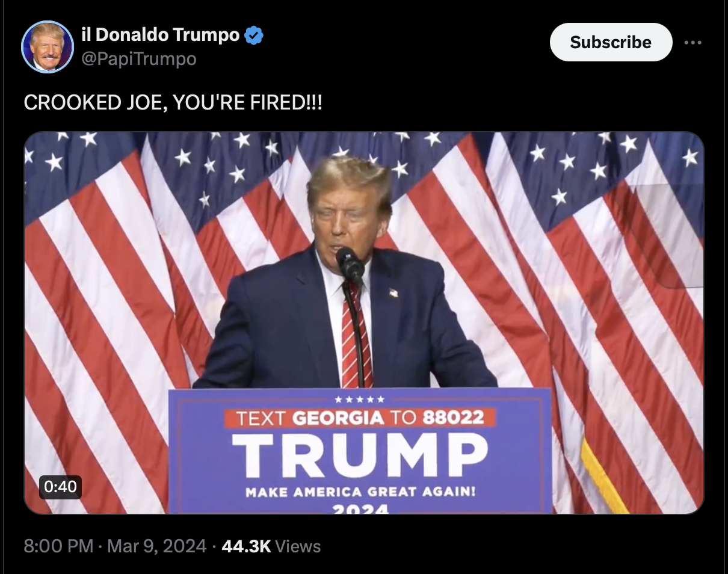Click the 0:40 video duration badge

[60, 486]
